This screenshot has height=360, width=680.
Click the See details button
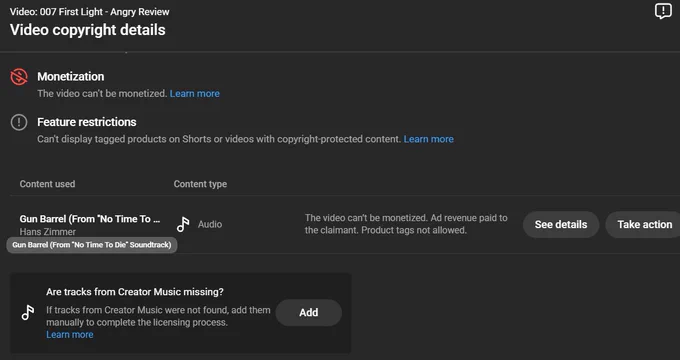coord(561,225)
